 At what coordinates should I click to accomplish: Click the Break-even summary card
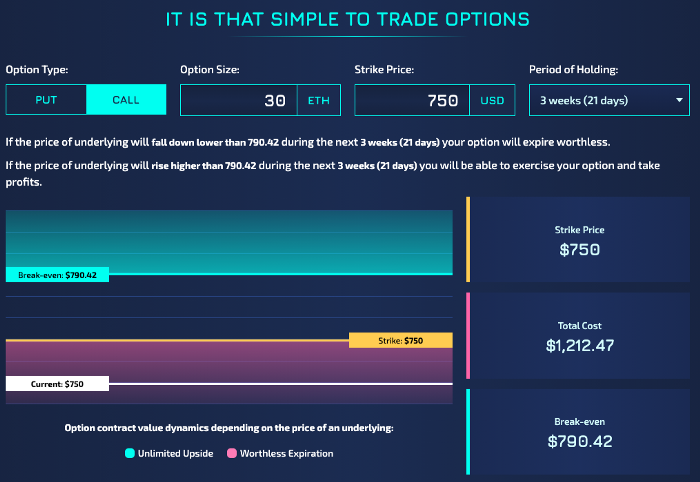(x=580, y=432)
